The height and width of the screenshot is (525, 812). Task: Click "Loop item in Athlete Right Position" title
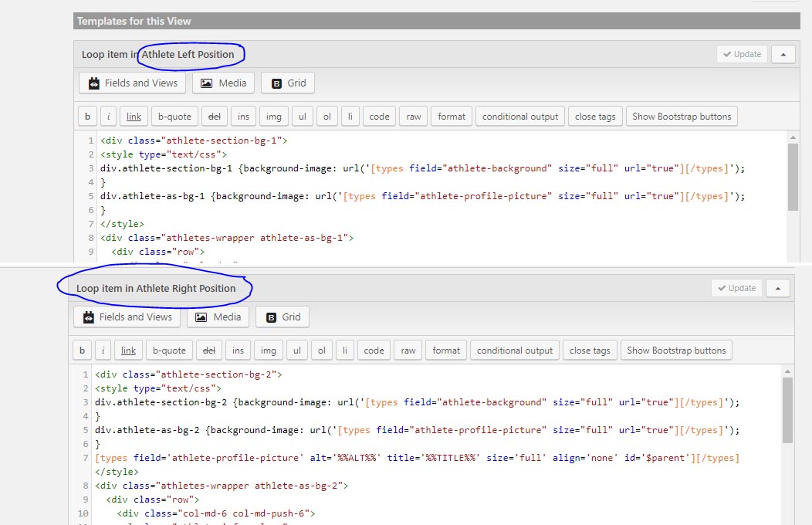[x=156, y=289]
